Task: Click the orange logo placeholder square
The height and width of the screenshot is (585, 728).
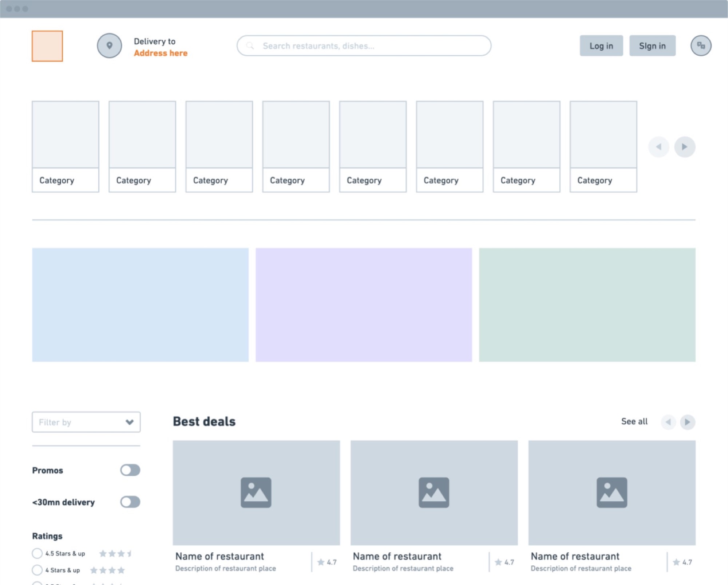Action: tap(47, 46)
